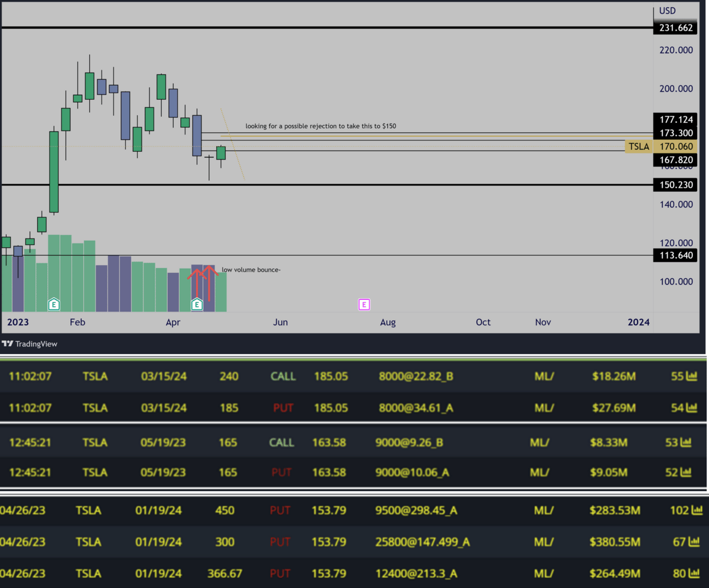The image size is (709, 588).
Task: Click the 450 strike cell
Action: [x=225, y=510]
